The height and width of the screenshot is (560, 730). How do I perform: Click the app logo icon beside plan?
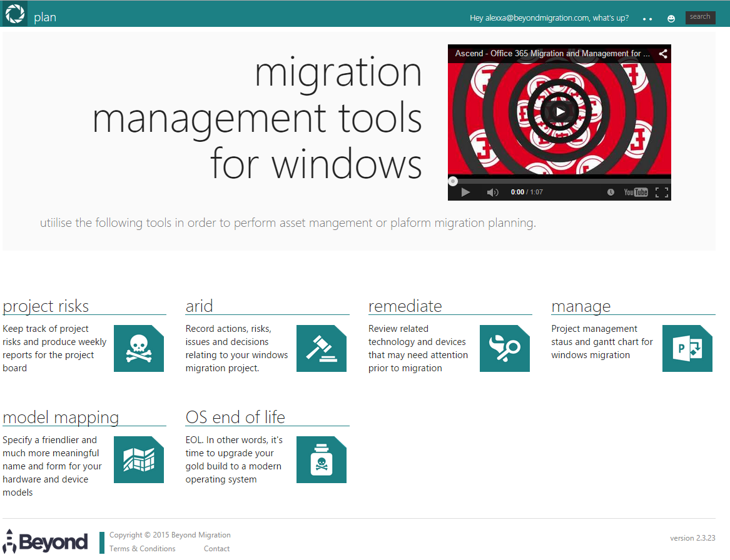click(x=14, y=14)
